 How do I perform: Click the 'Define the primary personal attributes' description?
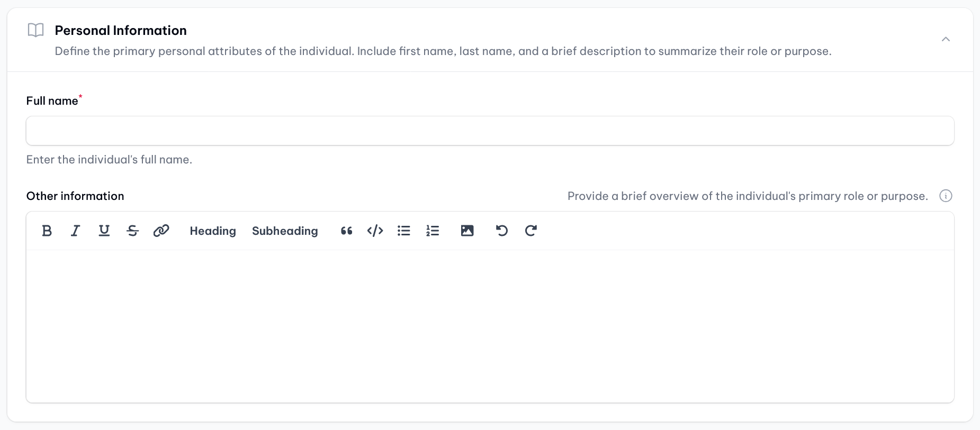(443, 51)
